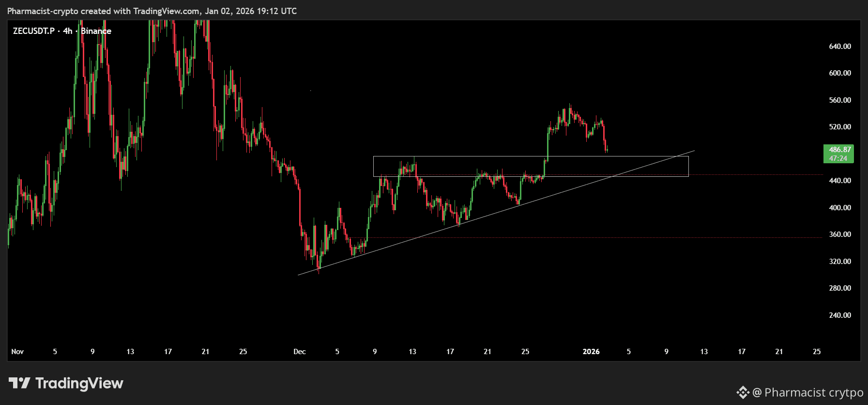Select the 560.00 price axis label
Screen dimensions: 868x405
(840, 100)
